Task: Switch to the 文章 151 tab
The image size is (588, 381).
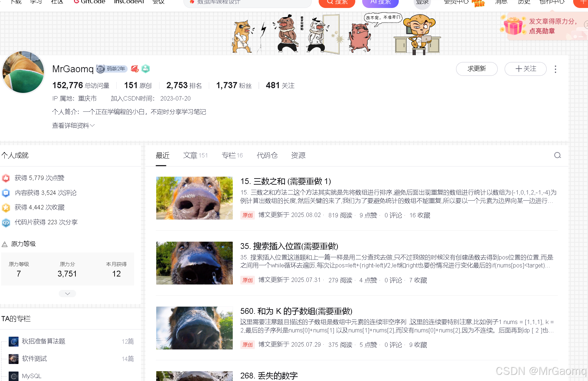Action: click(x=195, y=155)
